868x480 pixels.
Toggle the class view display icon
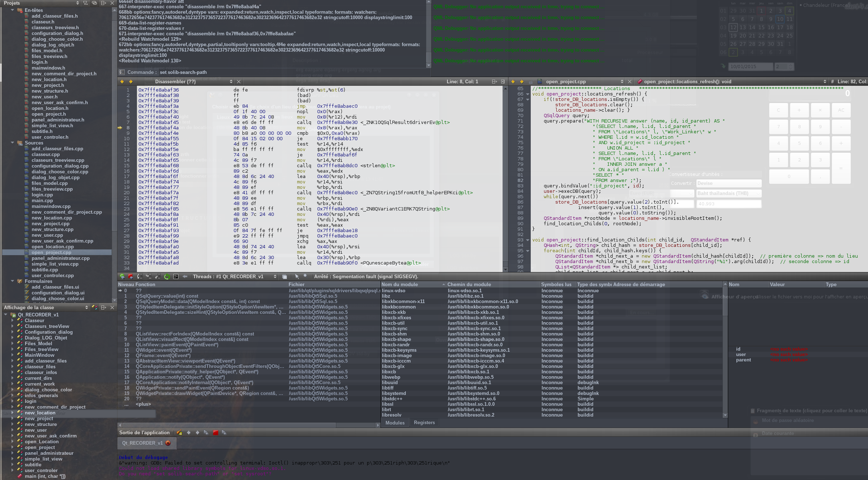94,307
